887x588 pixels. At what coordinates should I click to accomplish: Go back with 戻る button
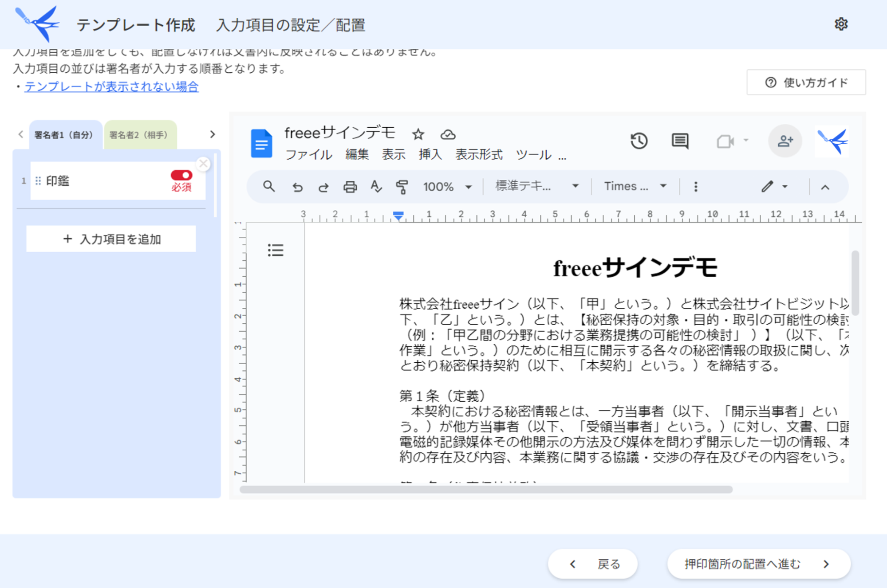(593, 564)
